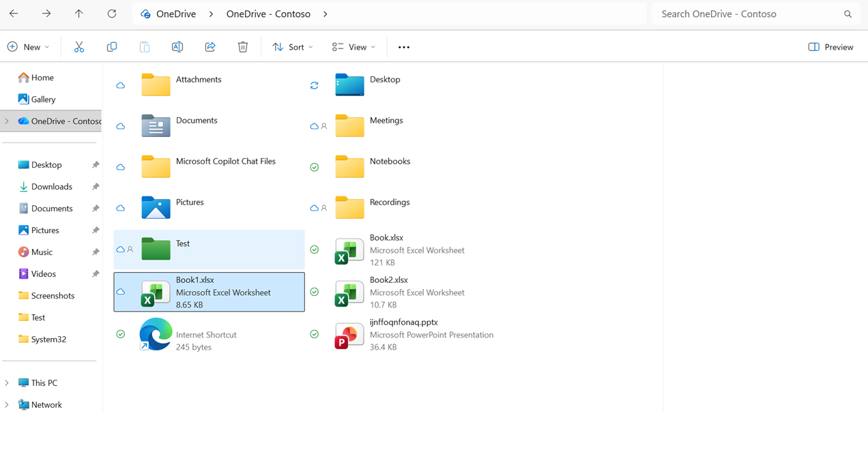Select the Meetings folder name
The width and height of the screenshot is (868, 469).
[x=386, y=121]
